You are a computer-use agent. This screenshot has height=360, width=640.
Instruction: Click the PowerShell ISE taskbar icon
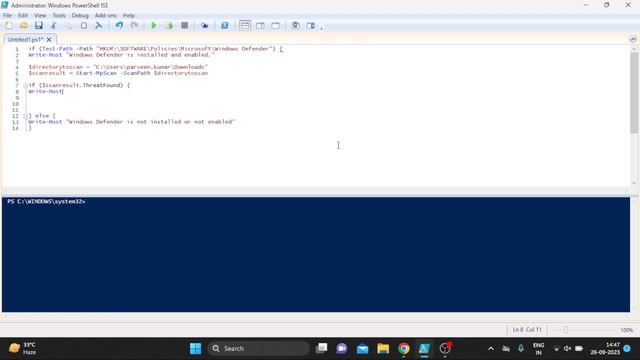(424, 349)
